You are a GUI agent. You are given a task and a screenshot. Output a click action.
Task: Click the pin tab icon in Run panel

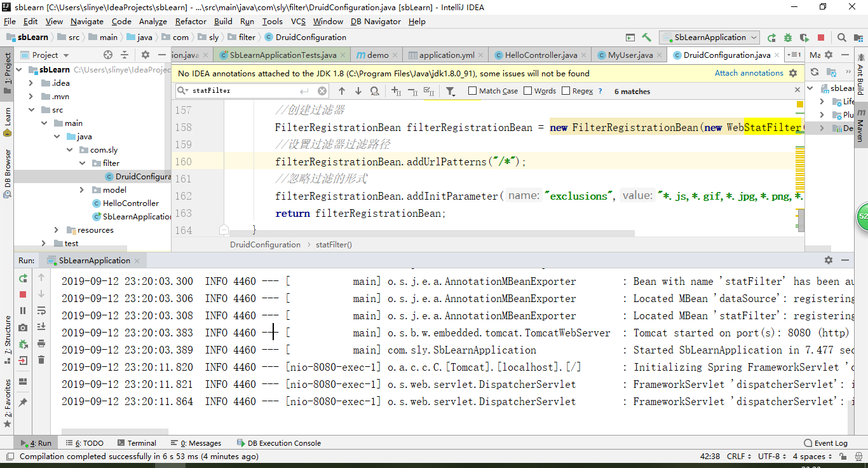(x=23, y=403)
